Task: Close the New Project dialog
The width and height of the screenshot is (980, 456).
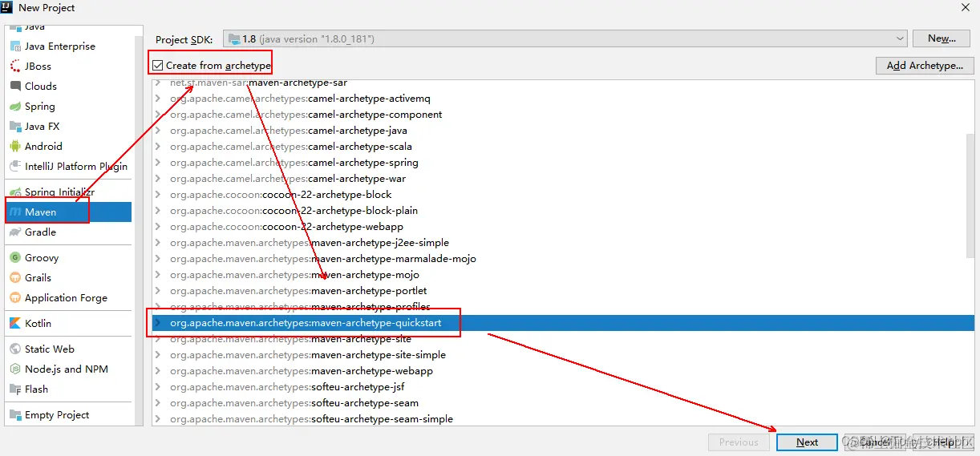Action: tap(965, 7)
